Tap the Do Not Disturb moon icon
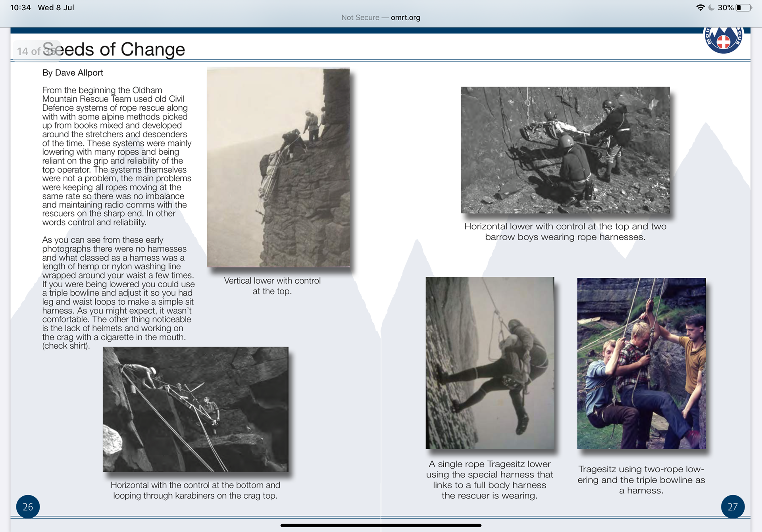This screenshot has height=532, width=762. pos(711,8)
